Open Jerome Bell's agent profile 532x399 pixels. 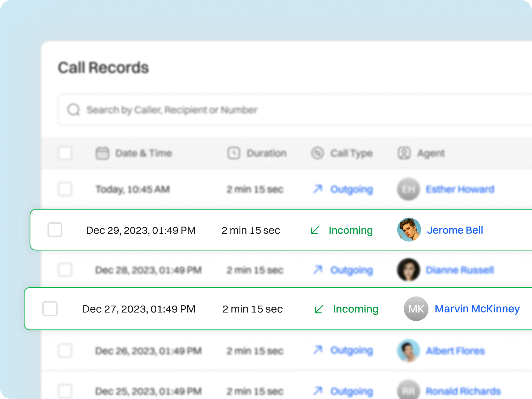[455, 230]
